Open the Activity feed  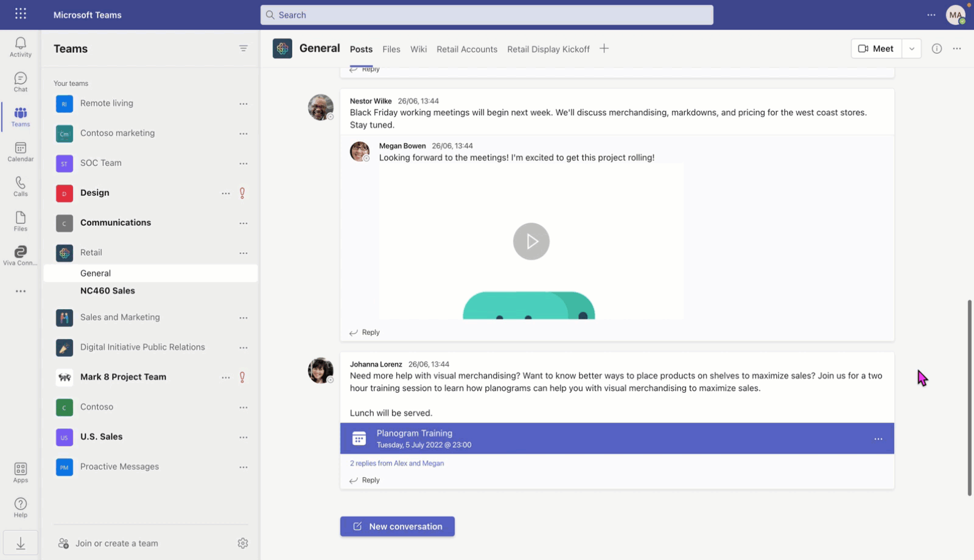20,47
